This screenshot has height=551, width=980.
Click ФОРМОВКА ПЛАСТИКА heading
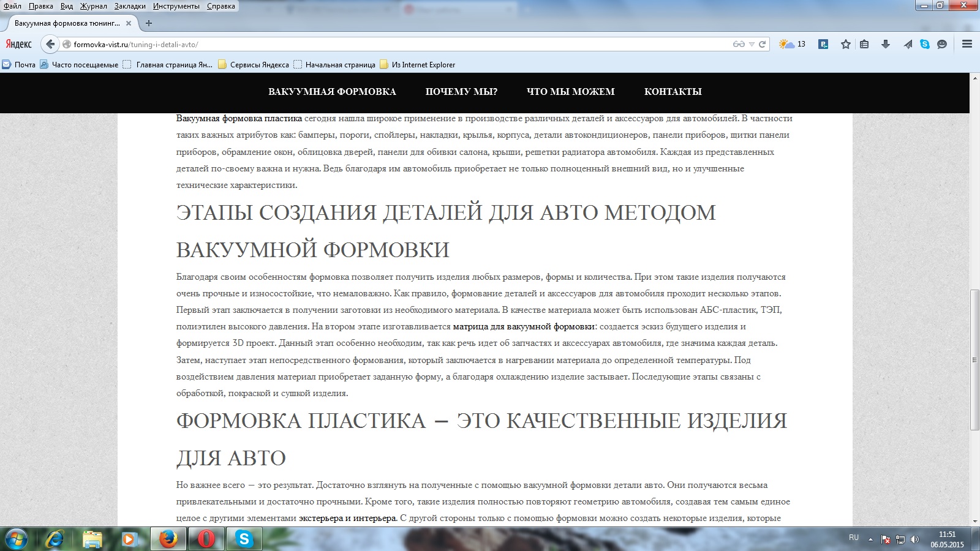click(x=481, y=439)
